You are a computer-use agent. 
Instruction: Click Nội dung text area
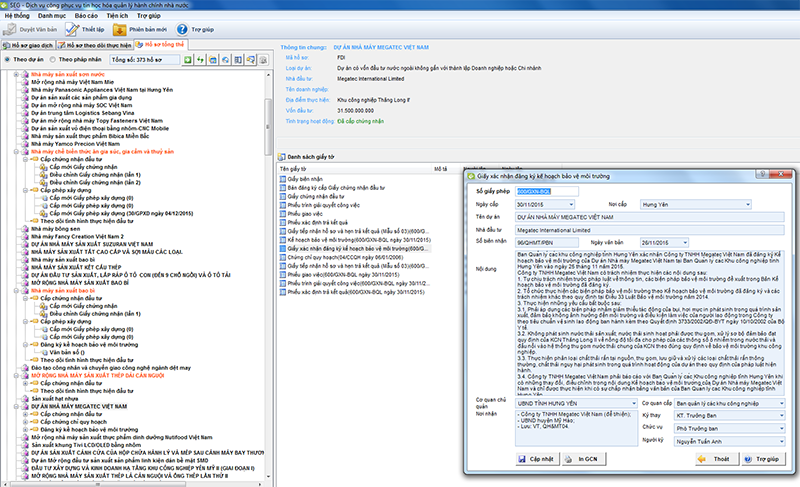point(650,322)
